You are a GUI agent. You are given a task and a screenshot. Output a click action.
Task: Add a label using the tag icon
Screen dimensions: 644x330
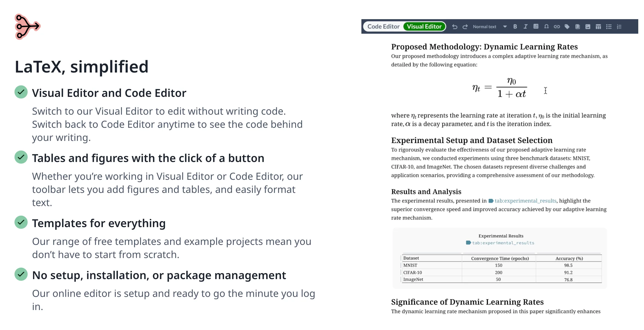[x=567, y=26]
